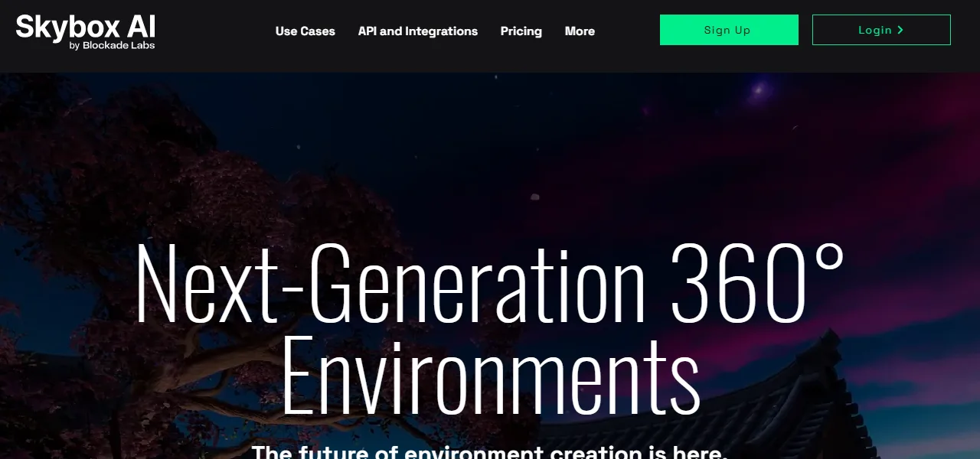Image resolution: width=980 pixels, height=459 pixels.
Task: Click the glowing purple galaxy in sky
Action: click(759, 90)
